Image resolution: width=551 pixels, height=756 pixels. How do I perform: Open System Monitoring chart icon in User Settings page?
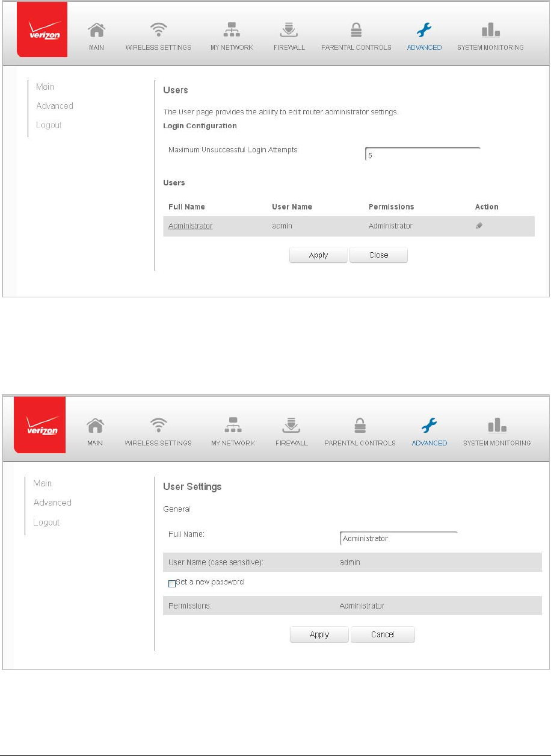tap(497, 426)
